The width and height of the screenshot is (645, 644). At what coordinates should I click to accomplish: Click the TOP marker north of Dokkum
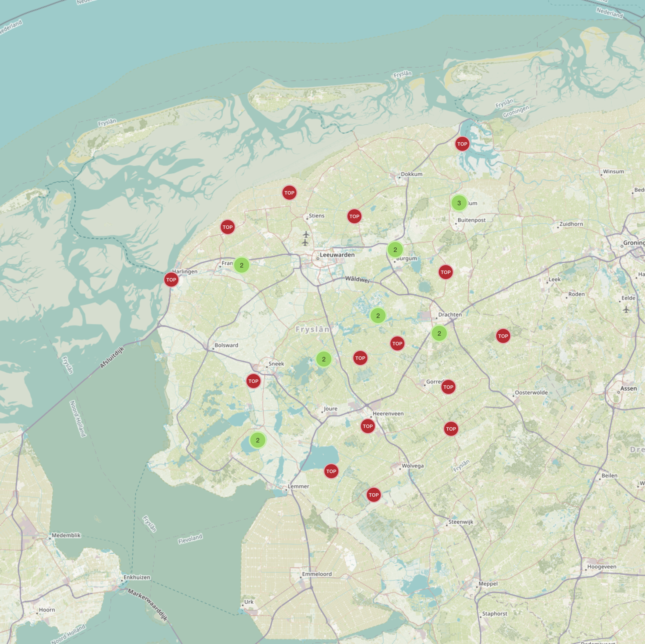(462, 144)
